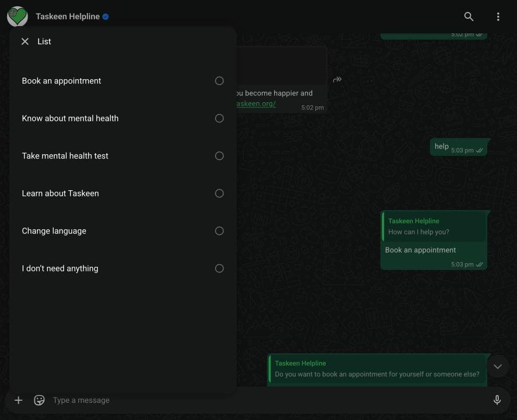Image resolution: width=517 pixels, height=420 pixels.
Task: Close the List panel with the X
Action: 24,41
